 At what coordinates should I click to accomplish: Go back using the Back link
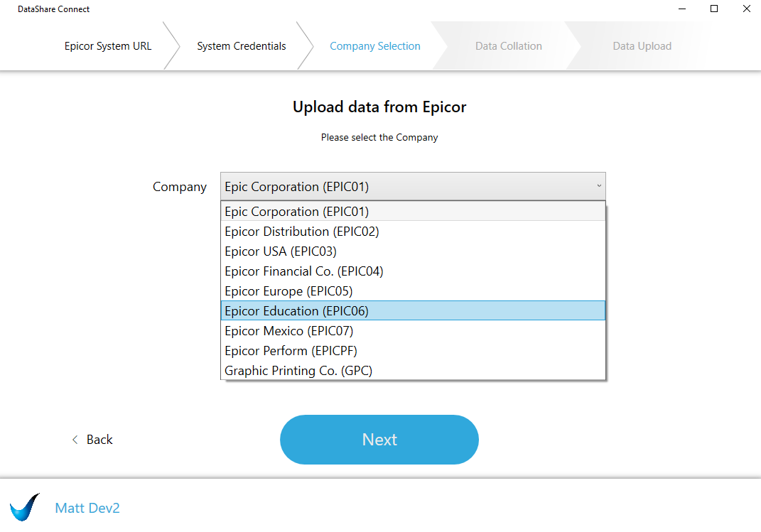pos(92,440)
